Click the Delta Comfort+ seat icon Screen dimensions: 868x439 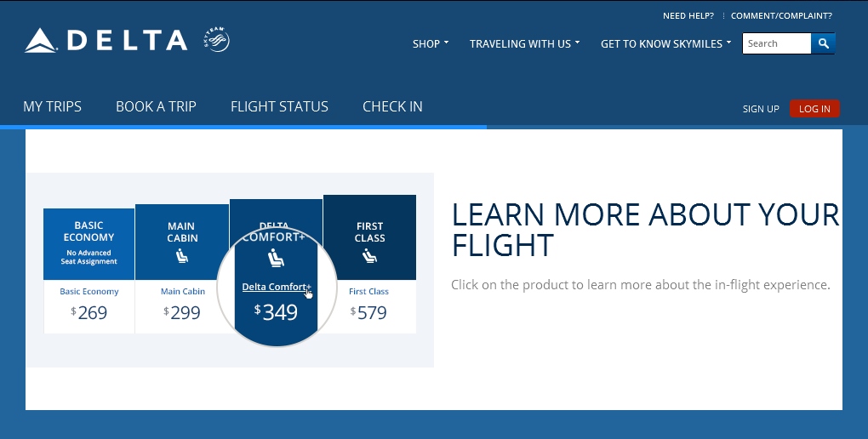(x=275, y=259)
